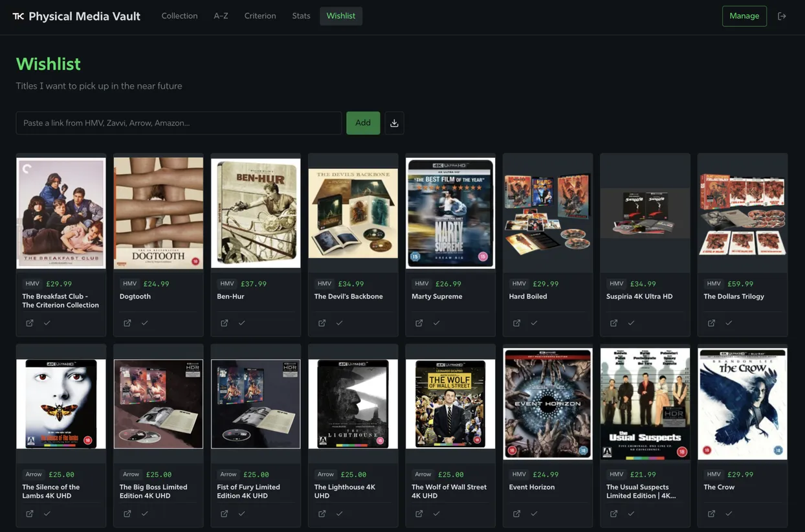Open the Collection tab

[179, 16]
